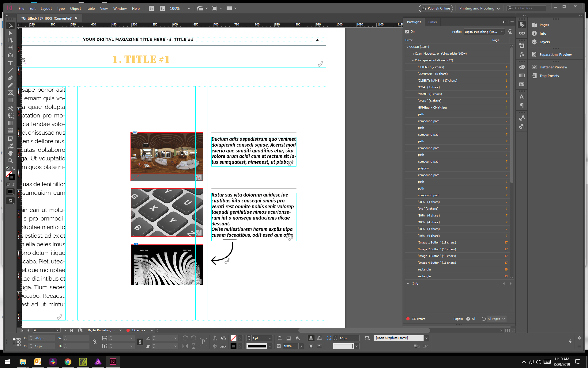The image size is (588, 368).
Task: Expand the Cyan, Magenta, or Yellow plate entry
Action: (x=413, y=53)
